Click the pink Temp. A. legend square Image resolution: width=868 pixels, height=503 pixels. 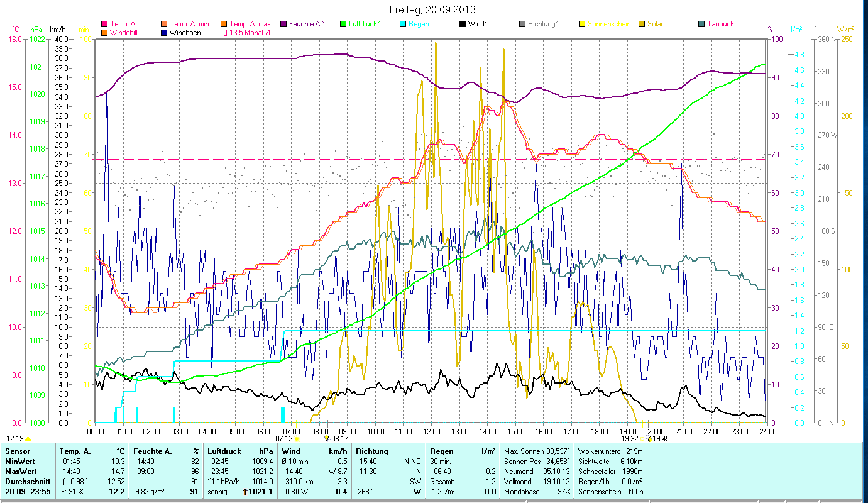pyautogui.click(x=104, y=24)
